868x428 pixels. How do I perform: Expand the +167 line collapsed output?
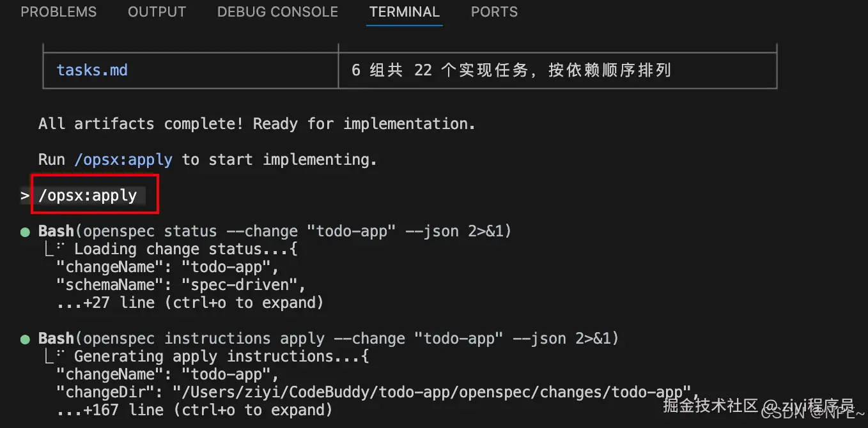pos(194,410)
